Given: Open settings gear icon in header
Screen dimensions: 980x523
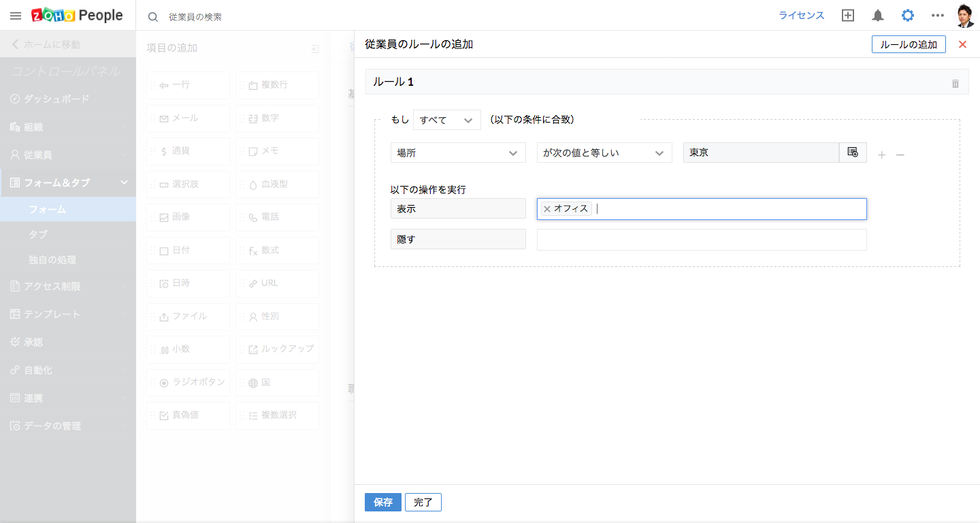Looking at the screenshot, I should pos(907,16).
